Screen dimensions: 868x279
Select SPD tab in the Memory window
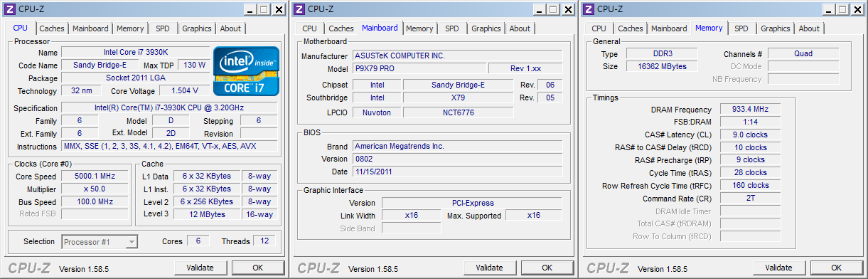[741, 28]
